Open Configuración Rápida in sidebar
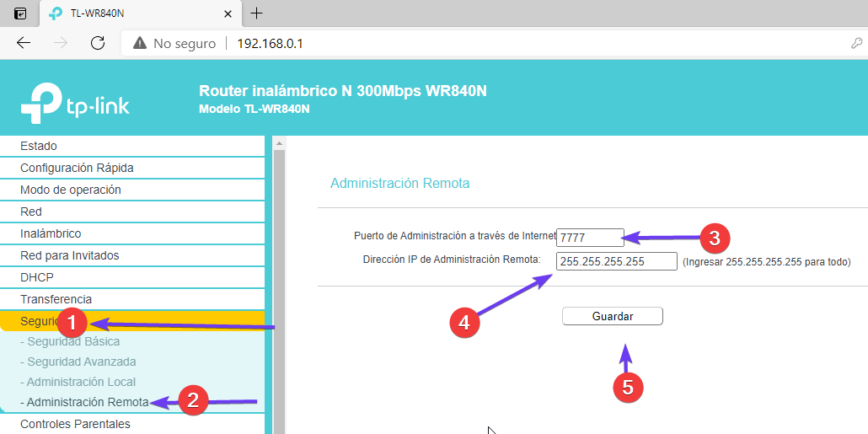The image size is (868, 434). 77,168
